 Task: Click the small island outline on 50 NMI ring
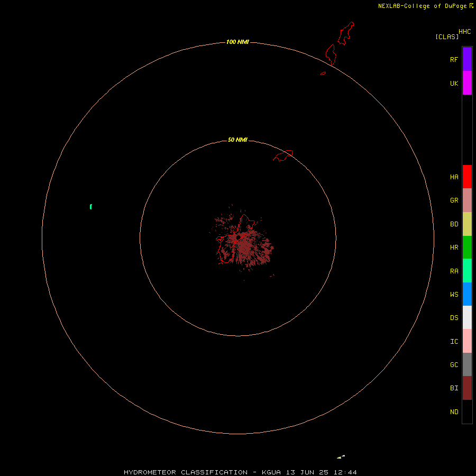(x=283, y=155)
